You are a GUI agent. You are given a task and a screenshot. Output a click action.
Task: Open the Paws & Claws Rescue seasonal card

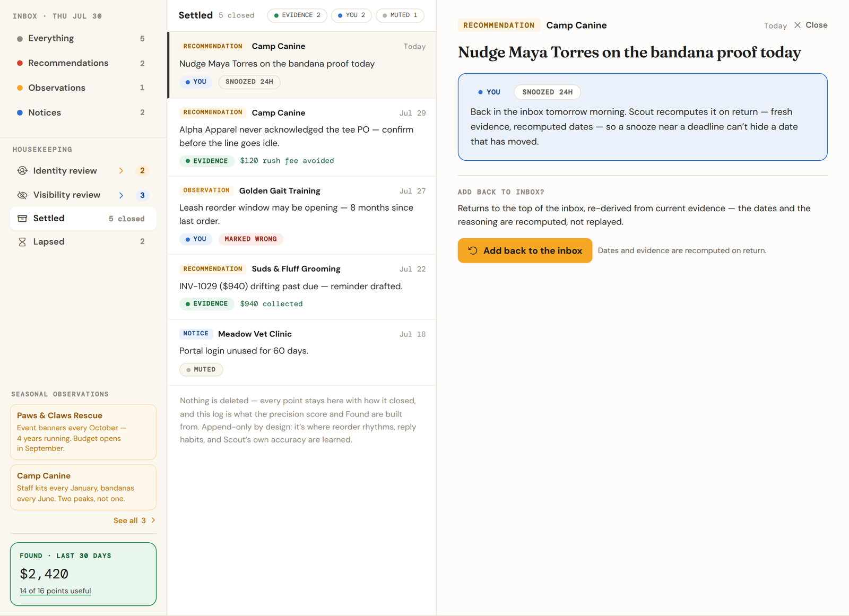pos(83,432)
